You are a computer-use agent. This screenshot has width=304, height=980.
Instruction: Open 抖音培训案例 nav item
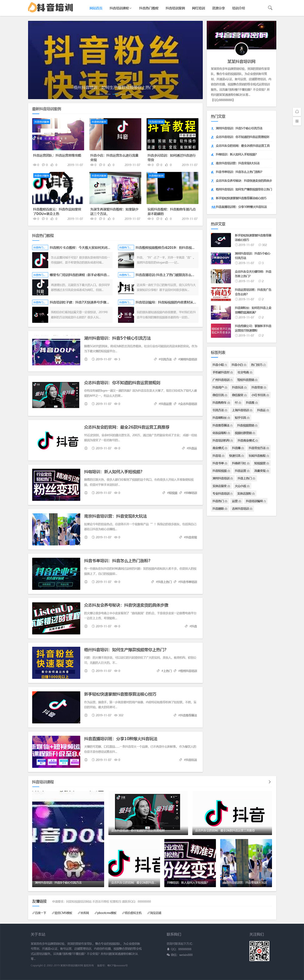pos(175,8)
